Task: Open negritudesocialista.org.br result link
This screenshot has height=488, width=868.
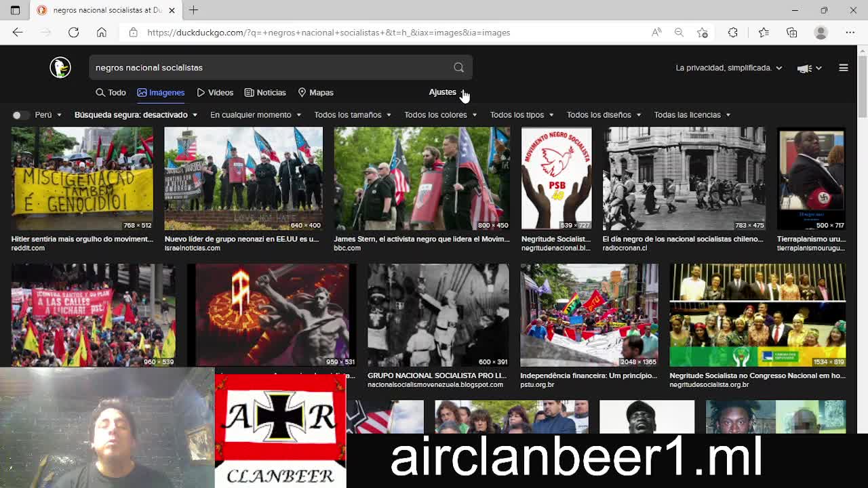Action: 709,385
